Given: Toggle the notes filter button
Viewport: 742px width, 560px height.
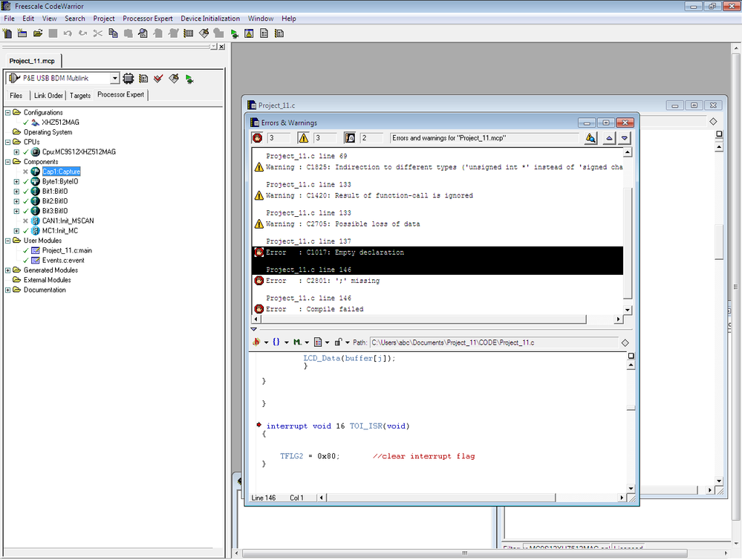Looking at the screenshot, I should (350, 137).
